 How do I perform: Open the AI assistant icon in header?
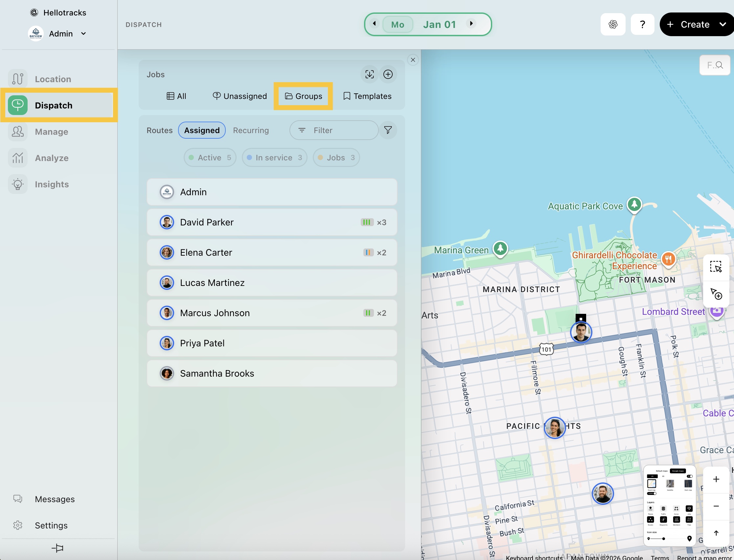[x=613, y=24]
